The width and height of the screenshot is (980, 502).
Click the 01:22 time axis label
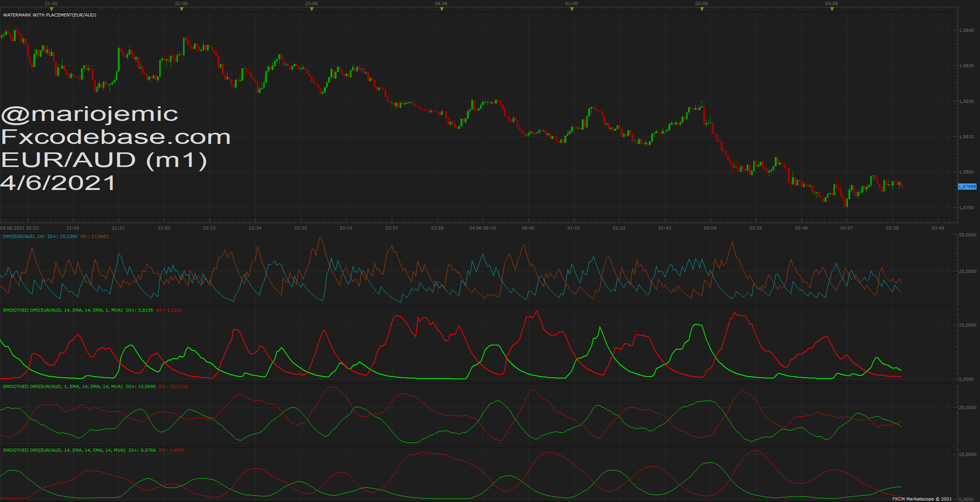[619, 228]
